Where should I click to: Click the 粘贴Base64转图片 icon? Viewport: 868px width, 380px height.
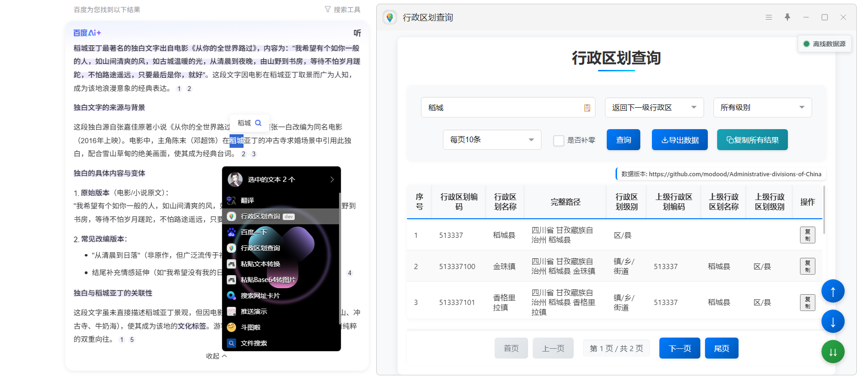click(x=231, y=280)
